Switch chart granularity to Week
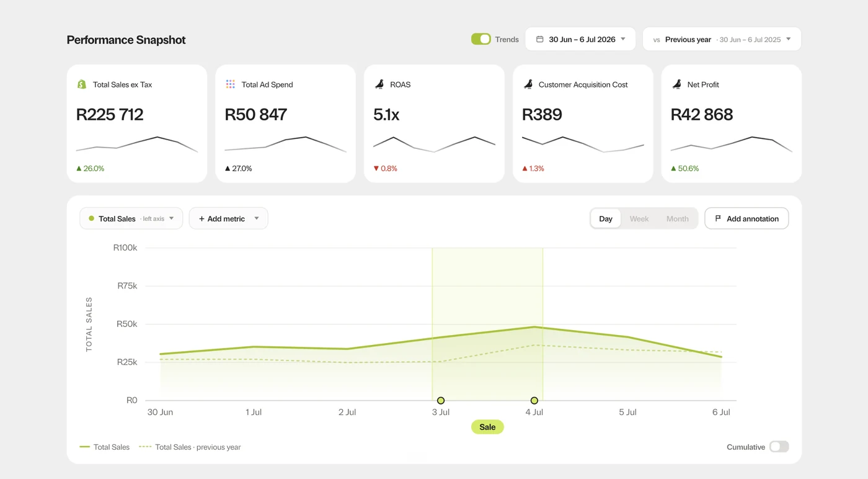868x479 pixels. coord(639,218)
